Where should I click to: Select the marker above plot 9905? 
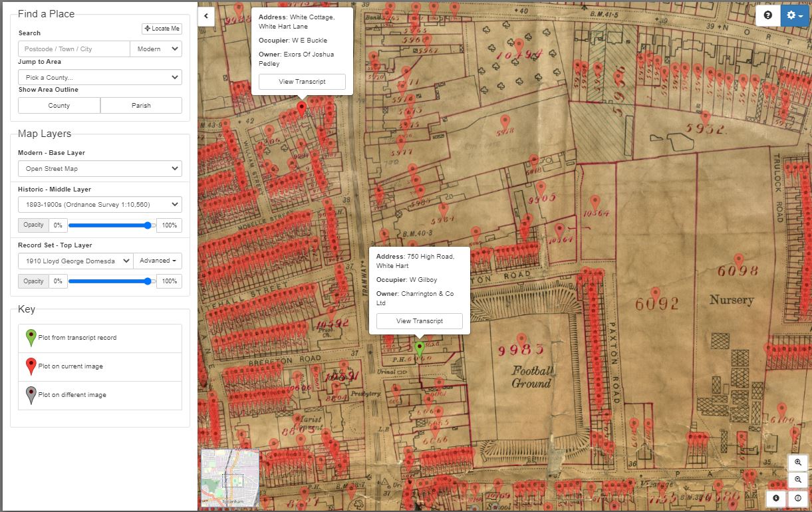pyautogui.click(x=541, y=188)
